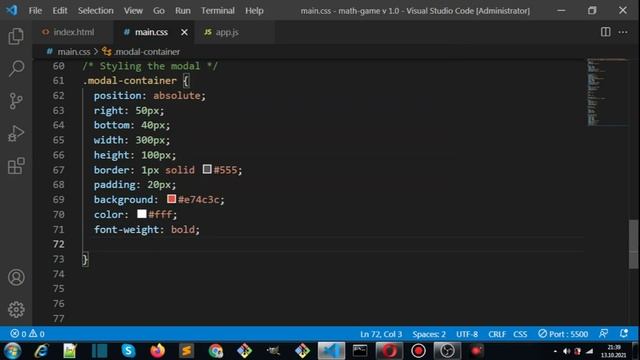Place cursor on empty line 72
The height and width of the screenshot is (360, 640).
coord(333,244)
